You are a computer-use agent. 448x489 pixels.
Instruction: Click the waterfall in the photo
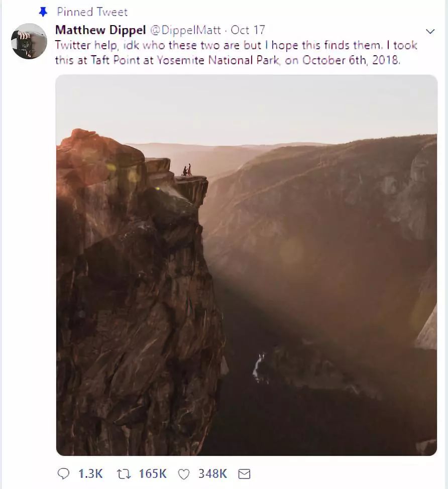click(259, 366)
